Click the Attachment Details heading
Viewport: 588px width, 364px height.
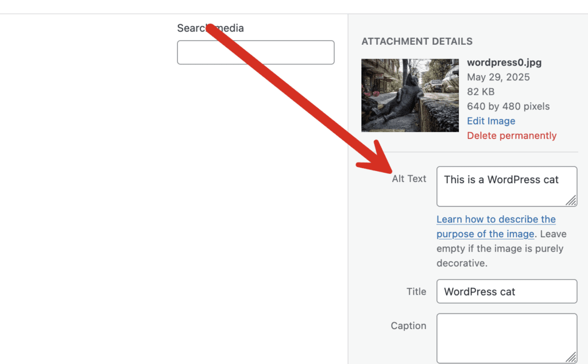coord(417,41)
